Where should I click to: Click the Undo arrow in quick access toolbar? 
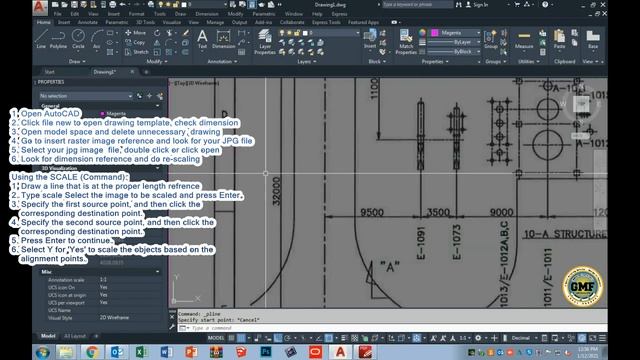[x=122, y=5]
